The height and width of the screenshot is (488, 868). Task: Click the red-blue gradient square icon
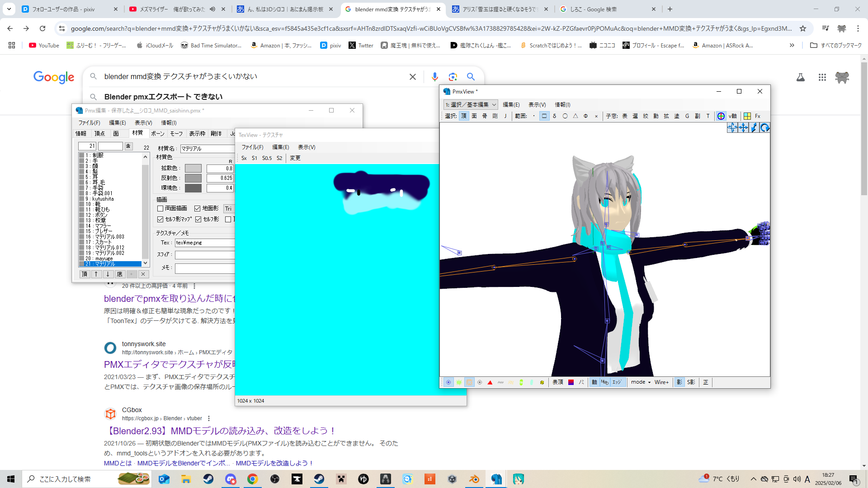click(571, 382)
